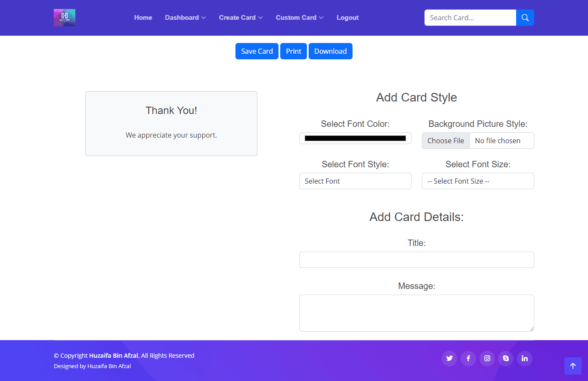Expand the Dashboard nav dropdown
This screenshot has width=588, height=381.
[x=185, y=18]
